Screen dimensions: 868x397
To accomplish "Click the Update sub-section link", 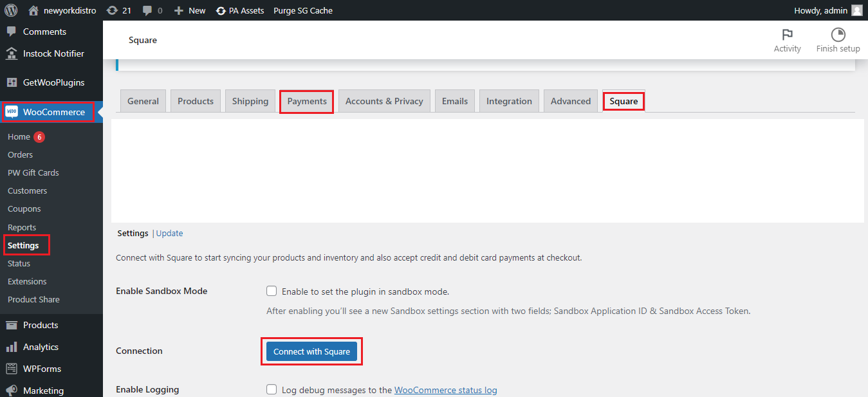I will pos(169,234).
